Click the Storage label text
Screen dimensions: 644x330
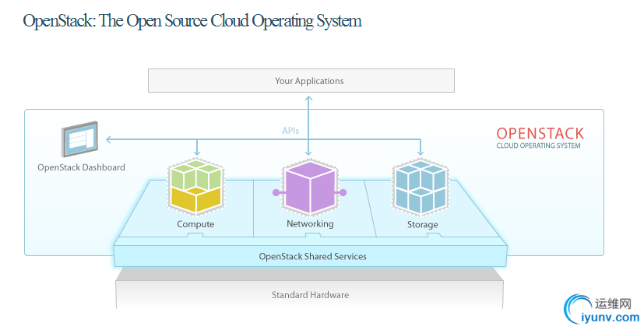[x=422, y=224]
